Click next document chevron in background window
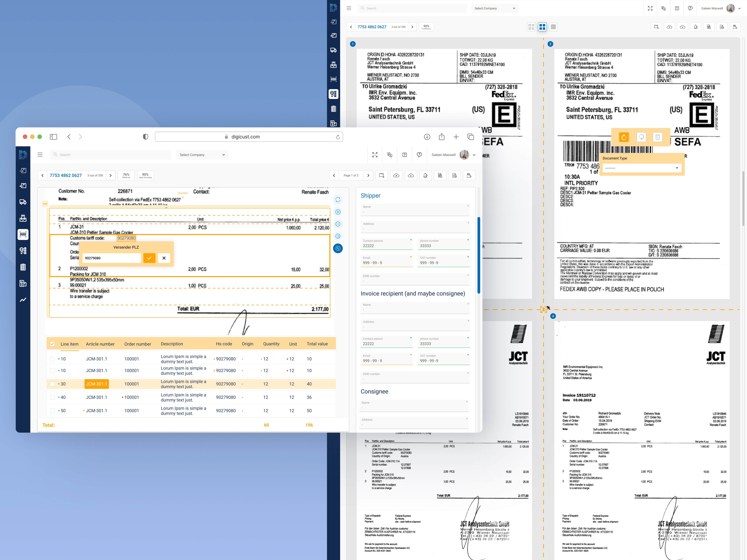747x560 pixels. tap(412, 27)
